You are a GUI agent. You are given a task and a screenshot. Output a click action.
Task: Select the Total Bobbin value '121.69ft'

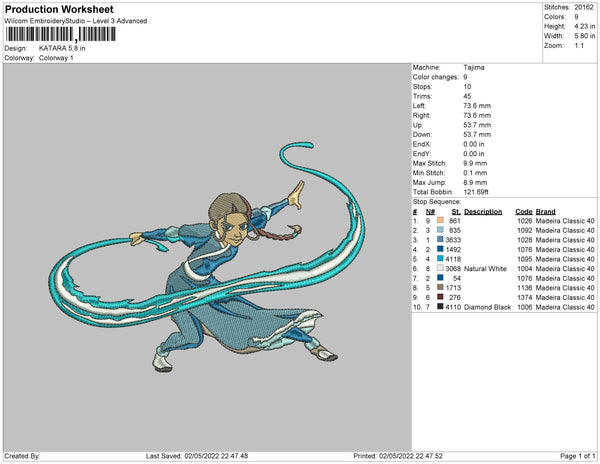pyautogui.click(x=476, y=192)
